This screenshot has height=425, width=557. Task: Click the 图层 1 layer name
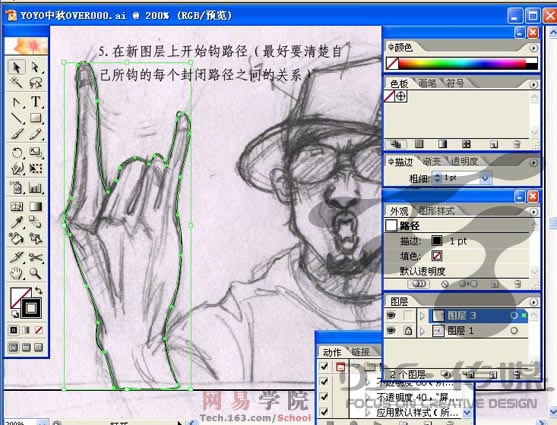(460, 331)
